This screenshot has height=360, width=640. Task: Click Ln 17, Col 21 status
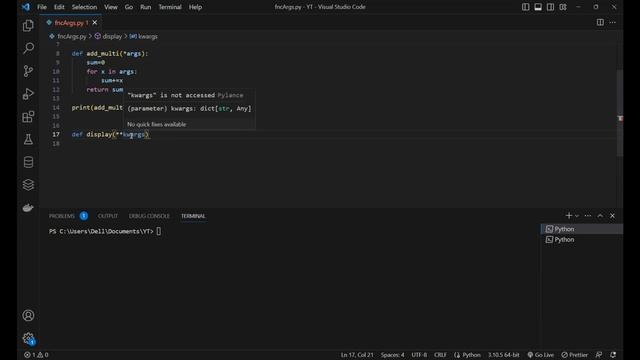tap(357, 355)
